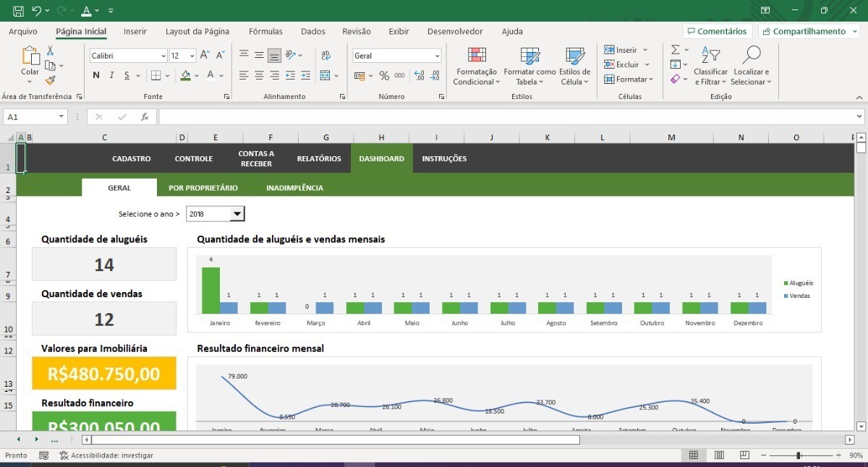
Task: Open the year selection dropdown showing 2018
Action: pyautogui.click(x=237, y=214)
